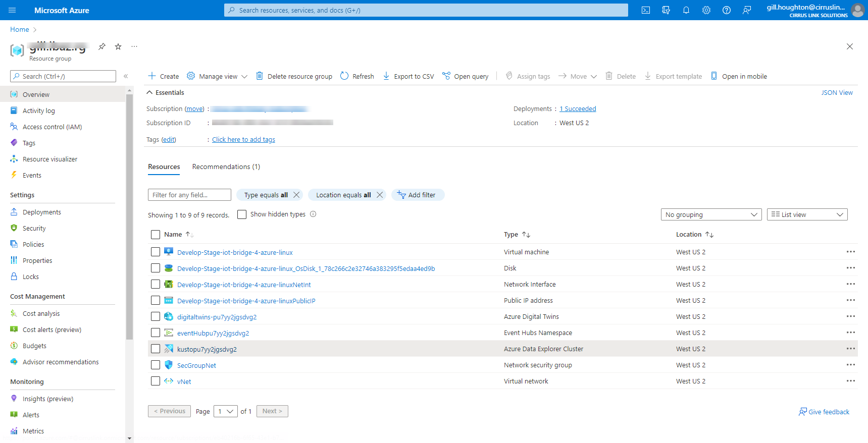Collapse the left sidebar with chevron
Screen dimensions: 868x443
[x=126, y=76]
